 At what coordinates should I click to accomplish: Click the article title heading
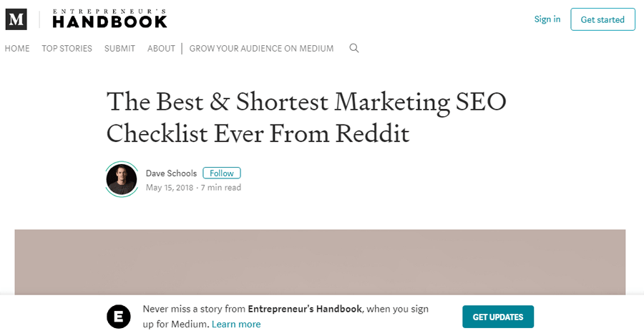pos(306,117)
